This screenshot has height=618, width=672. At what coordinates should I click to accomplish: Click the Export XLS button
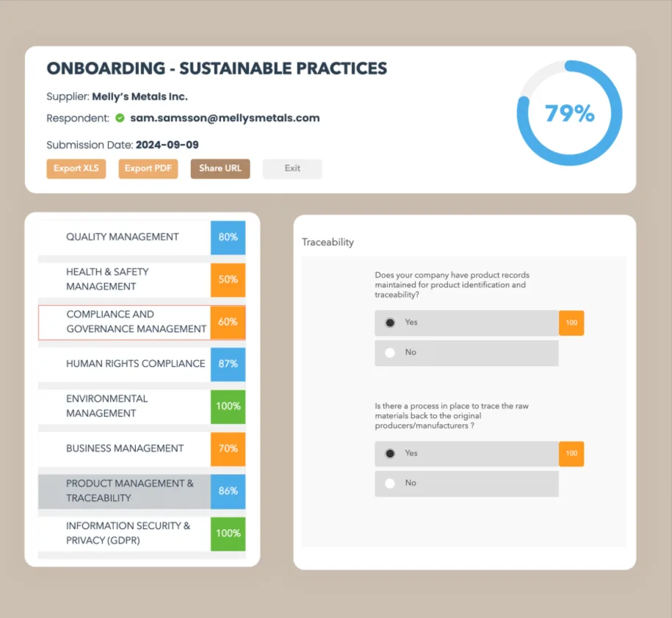click(x=76, y=168)
